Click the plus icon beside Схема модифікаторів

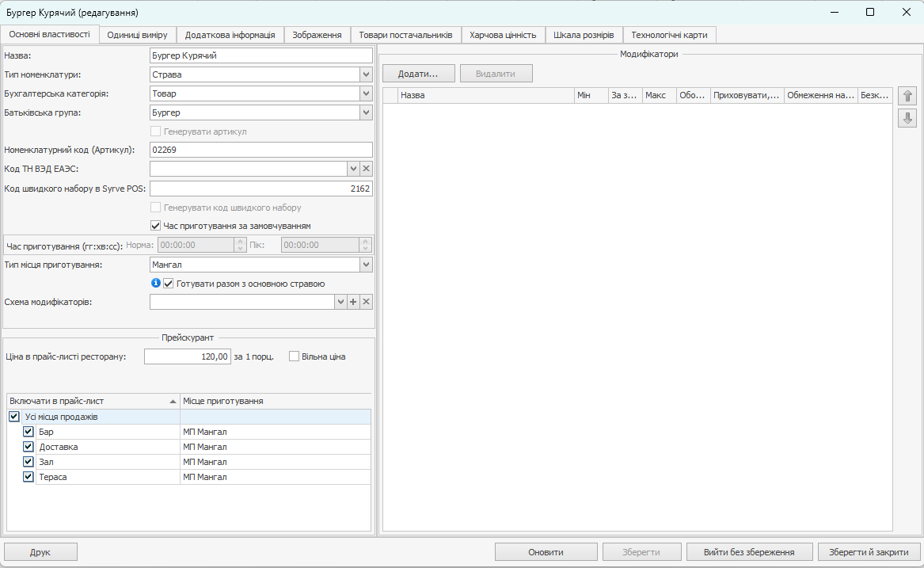point(353,302)
